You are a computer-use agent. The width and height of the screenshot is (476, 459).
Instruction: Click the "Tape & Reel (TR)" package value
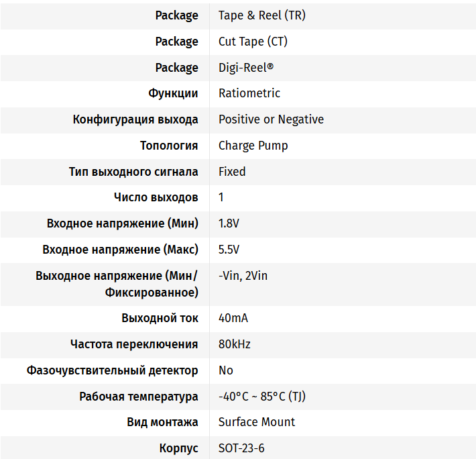click(261, 15)
